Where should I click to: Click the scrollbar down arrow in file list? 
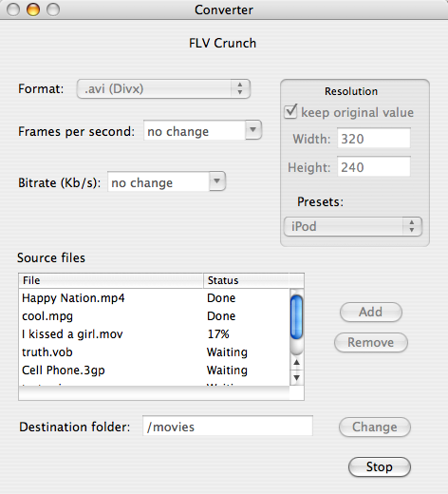[296, 377]
